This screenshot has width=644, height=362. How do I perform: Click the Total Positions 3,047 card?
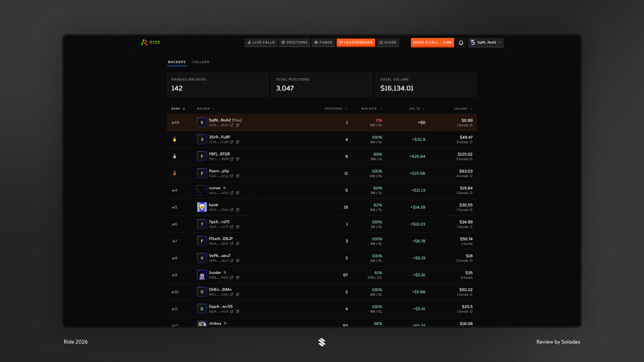(x=322, y=85)
